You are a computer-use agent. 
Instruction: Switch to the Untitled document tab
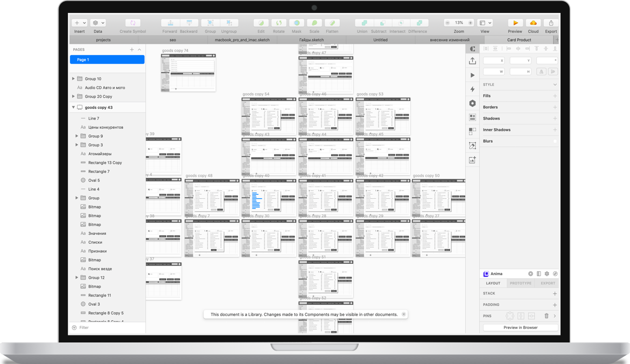pos(381,40)
